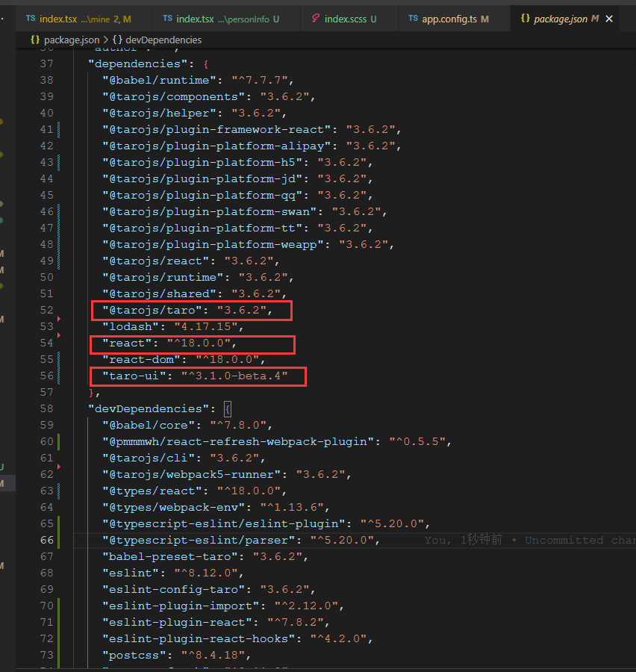Click "@tarojs/plugin-platform-jd" entry
Screen dimensions: 636x672
coord(237,178)
